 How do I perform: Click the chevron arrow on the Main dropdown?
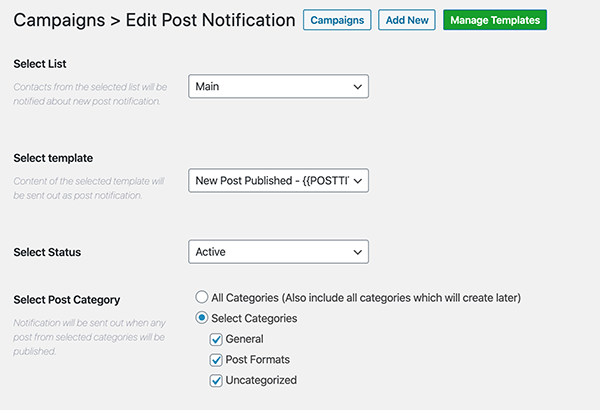pyautogui.click(x=358, y=87)
